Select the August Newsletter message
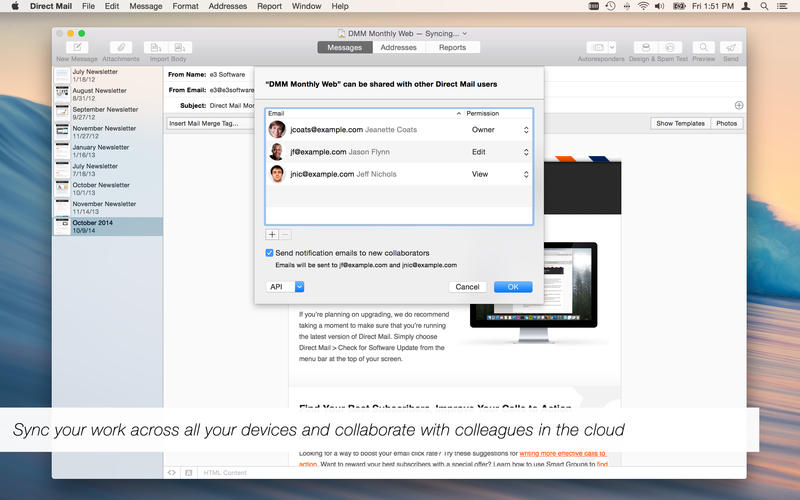The width and height of the screenshot is (800, 500). 108,94
